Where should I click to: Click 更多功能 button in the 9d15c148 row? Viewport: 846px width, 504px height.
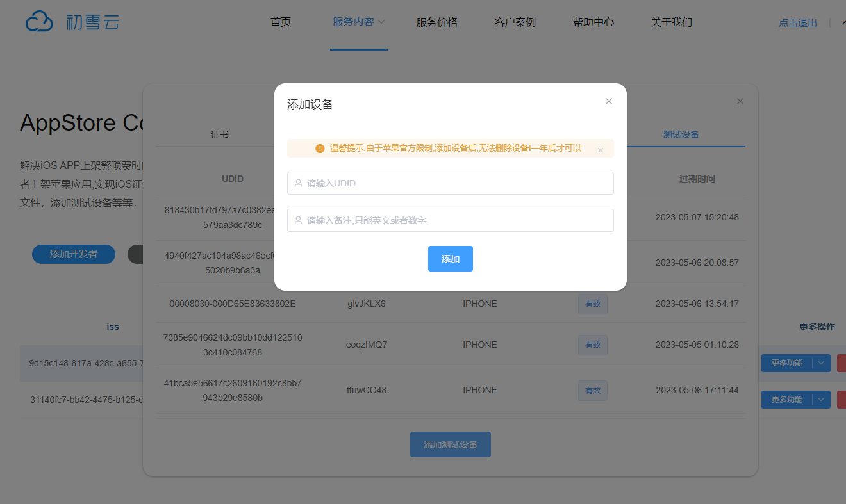(x=787, y=363)
